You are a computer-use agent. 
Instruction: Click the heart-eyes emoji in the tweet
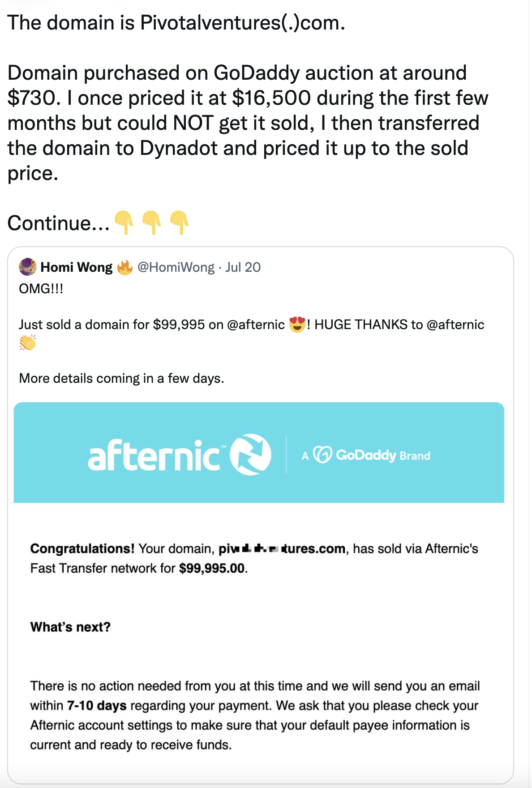297,324
